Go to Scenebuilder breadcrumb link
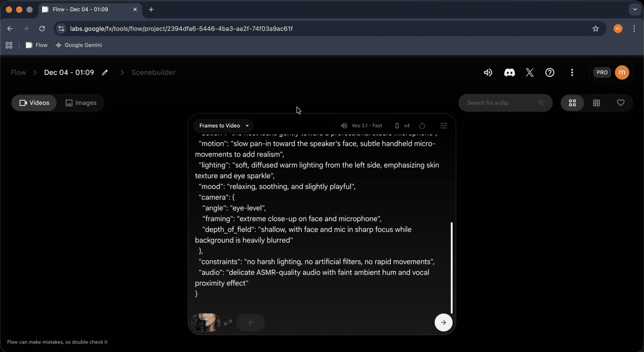644x352 pixels. pyautogui.click(x=154, y=72)
